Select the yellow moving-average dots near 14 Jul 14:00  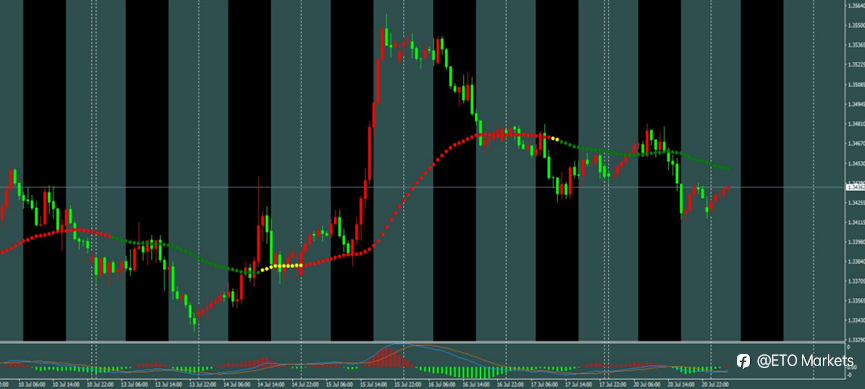click(x=282, y=267)
